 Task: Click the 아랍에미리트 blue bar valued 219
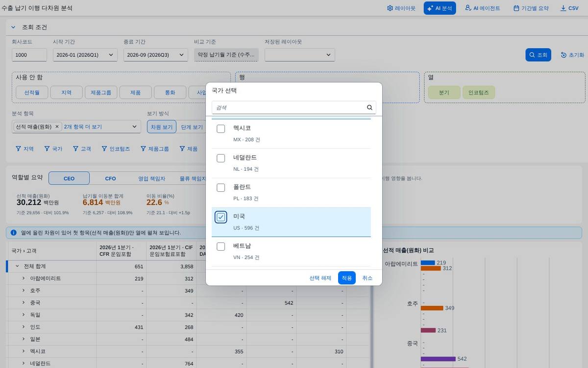click(x=428, y=263)
